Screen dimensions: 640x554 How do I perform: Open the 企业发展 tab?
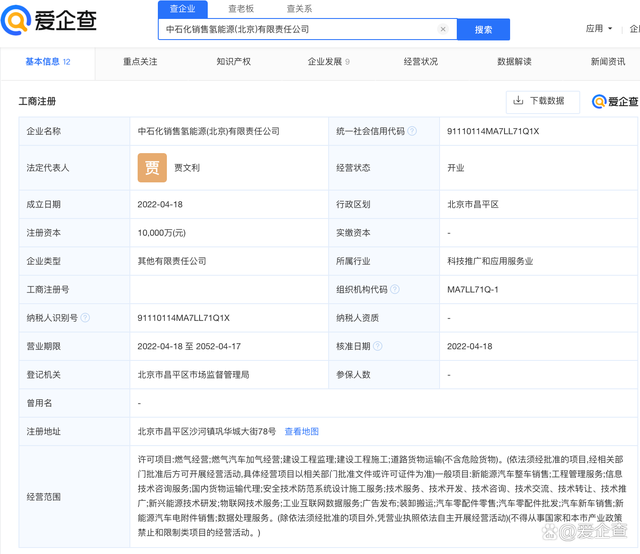click(327, 62)
